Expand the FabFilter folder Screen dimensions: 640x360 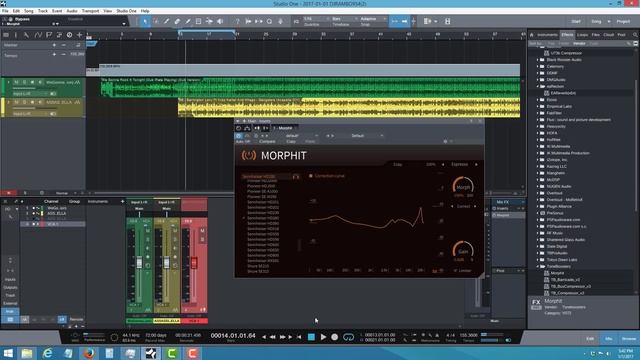pos(538,113)
